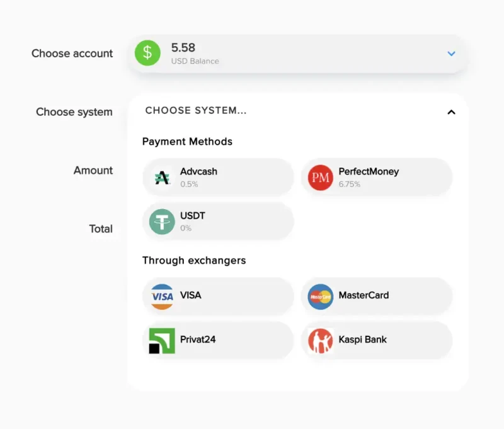The image size is (504, 429).
Task: Click the USDT Tether logo icon
Action: [x=162, y=222]
